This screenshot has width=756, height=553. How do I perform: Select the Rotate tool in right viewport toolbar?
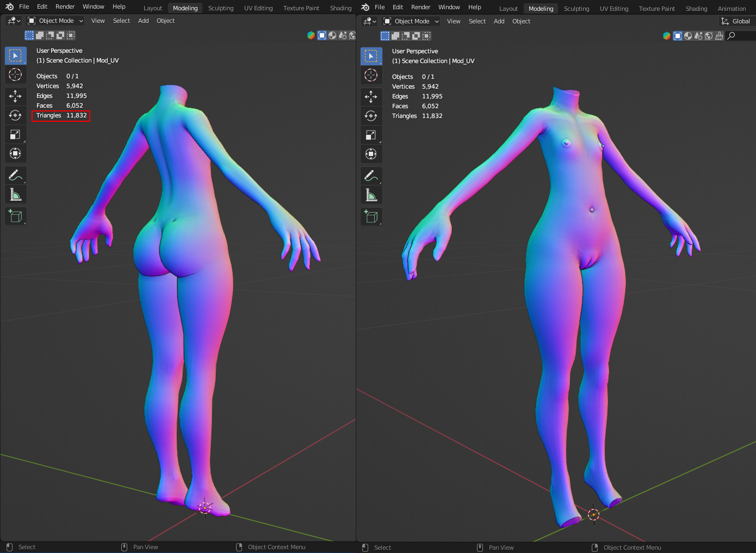(371, 116)
